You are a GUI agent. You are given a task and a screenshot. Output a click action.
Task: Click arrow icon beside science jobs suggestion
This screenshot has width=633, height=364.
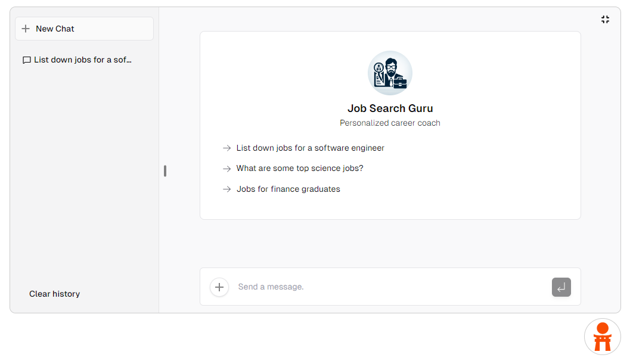pyautogui.click(x=226, y=169)
